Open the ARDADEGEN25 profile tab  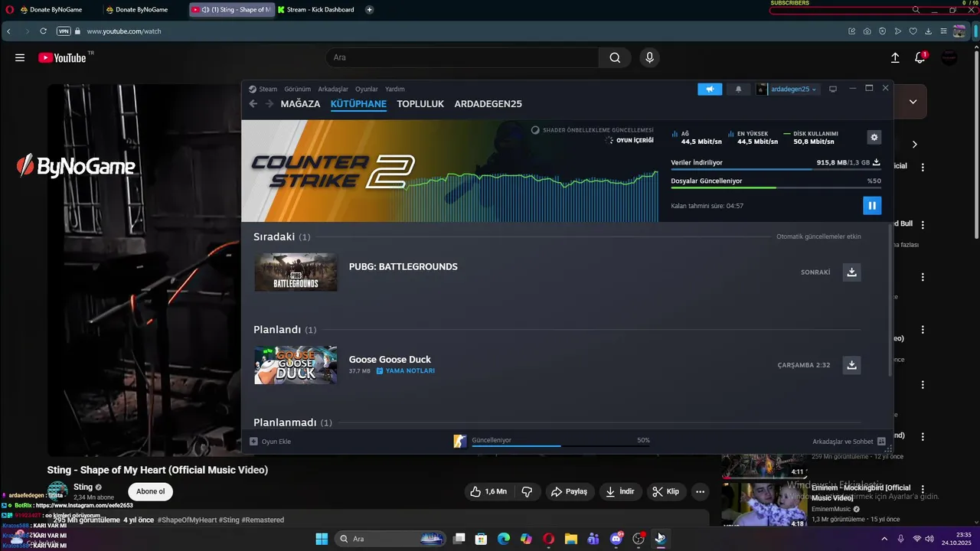click(488, 104)
